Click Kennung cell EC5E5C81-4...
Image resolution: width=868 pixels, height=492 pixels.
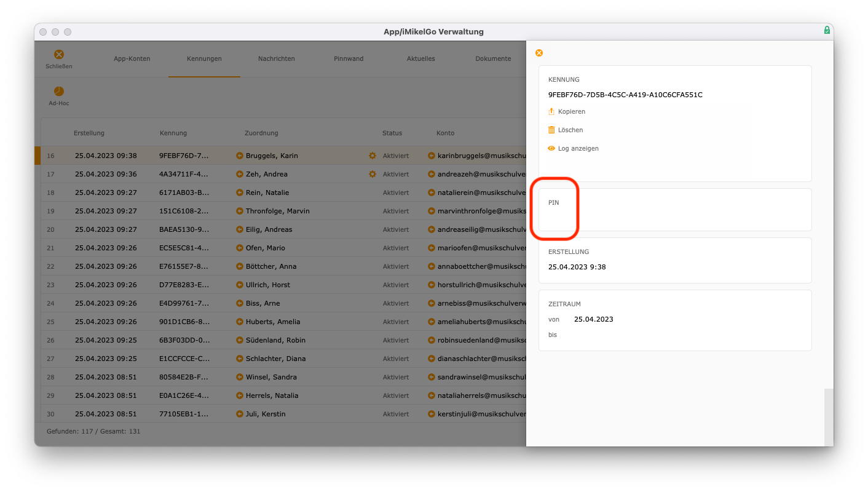pyautogui.click(x=184, y=248)
